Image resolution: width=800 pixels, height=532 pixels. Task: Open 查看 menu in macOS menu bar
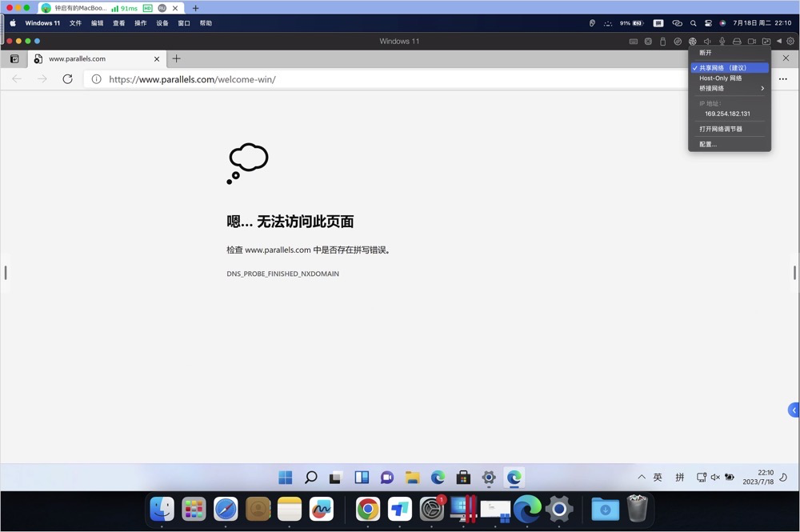pyautogui.click(x=118, y=23)
